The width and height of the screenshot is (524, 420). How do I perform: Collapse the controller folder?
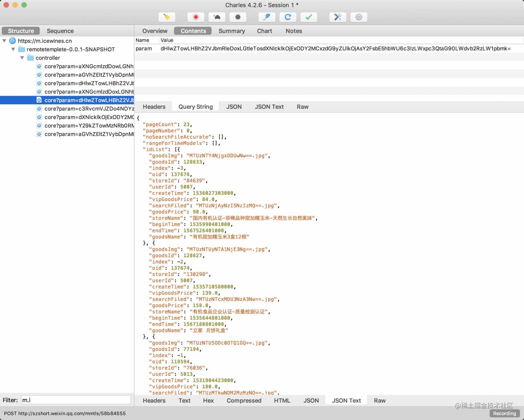(22, 57)
